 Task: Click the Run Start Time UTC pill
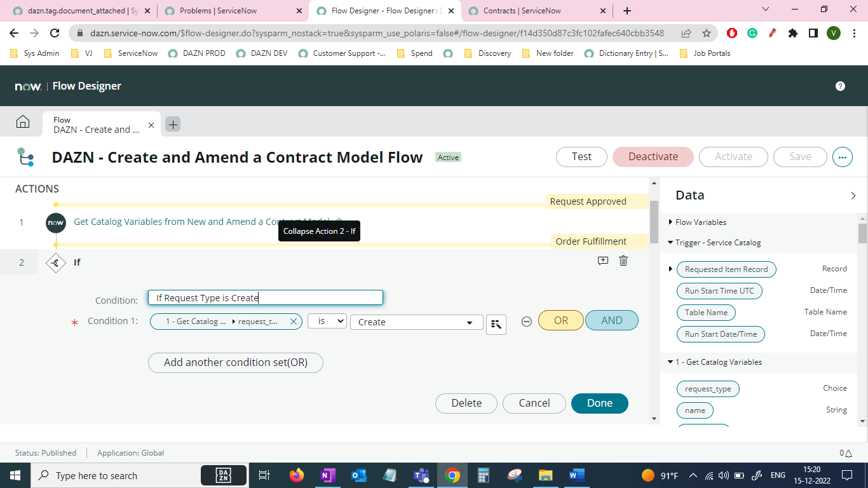[x=719, y=291]
